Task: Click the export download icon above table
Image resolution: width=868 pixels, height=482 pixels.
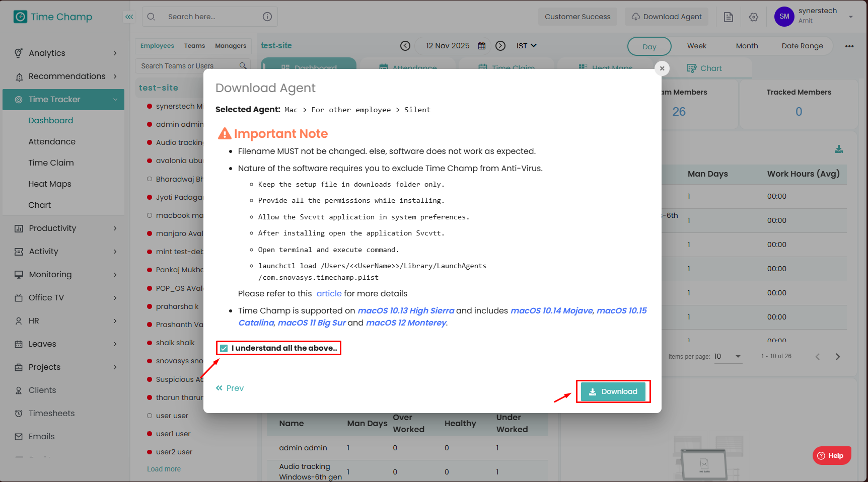Action: pyautogui.click(x=839, y=149)
